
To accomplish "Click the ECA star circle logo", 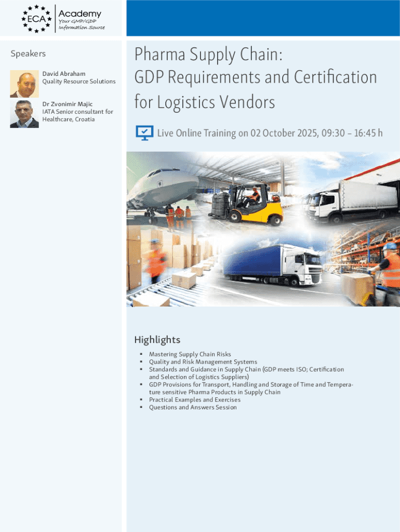I will pos(36,19).
